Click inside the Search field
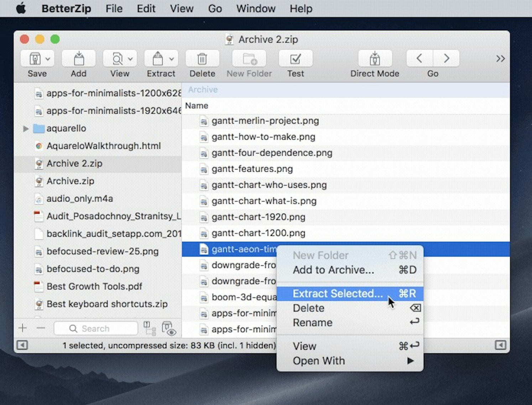Image resolution: width=532 pixels, height=405 pixels. click(100, 328)
